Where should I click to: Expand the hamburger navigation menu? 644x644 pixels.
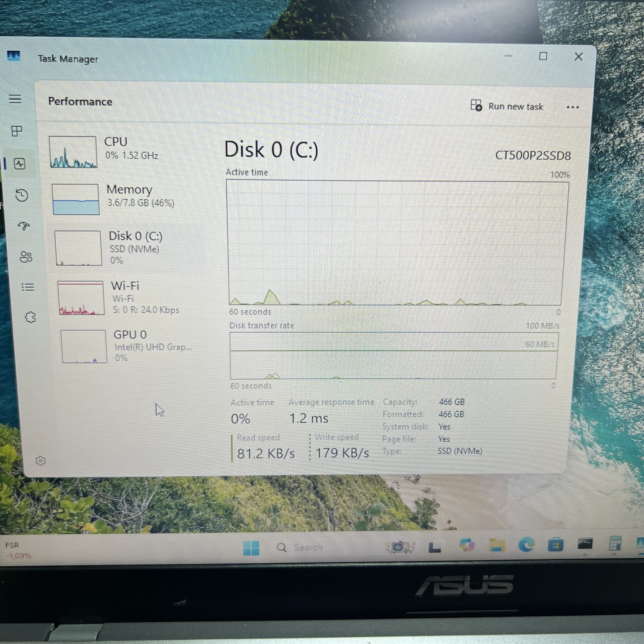[15, 99]
